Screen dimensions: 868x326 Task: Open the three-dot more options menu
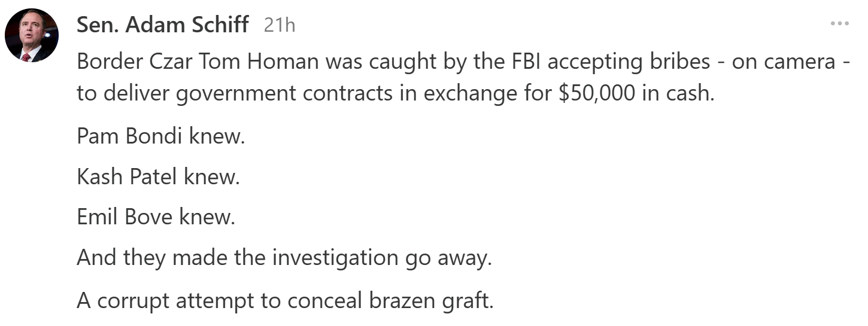click(x=839, y=24)
